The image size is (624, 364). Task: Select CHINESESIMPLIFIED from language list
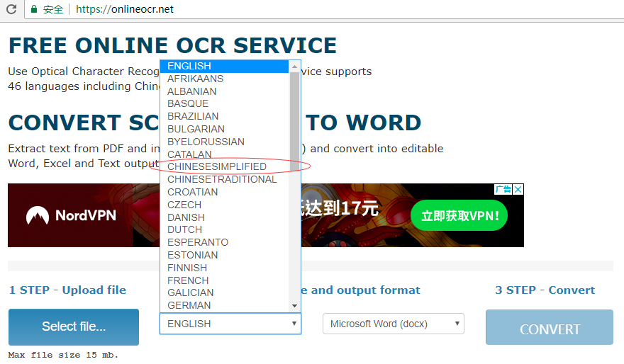217,166
